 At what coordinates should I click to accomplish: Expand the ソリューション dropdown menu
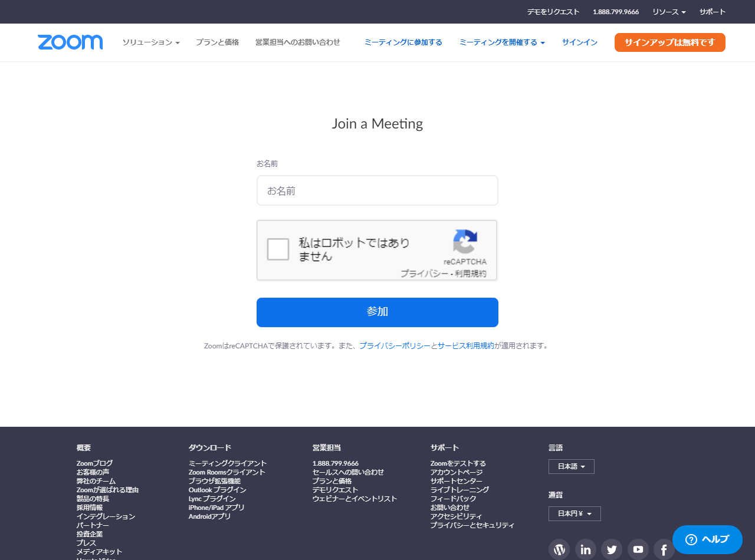coord(151,42)
